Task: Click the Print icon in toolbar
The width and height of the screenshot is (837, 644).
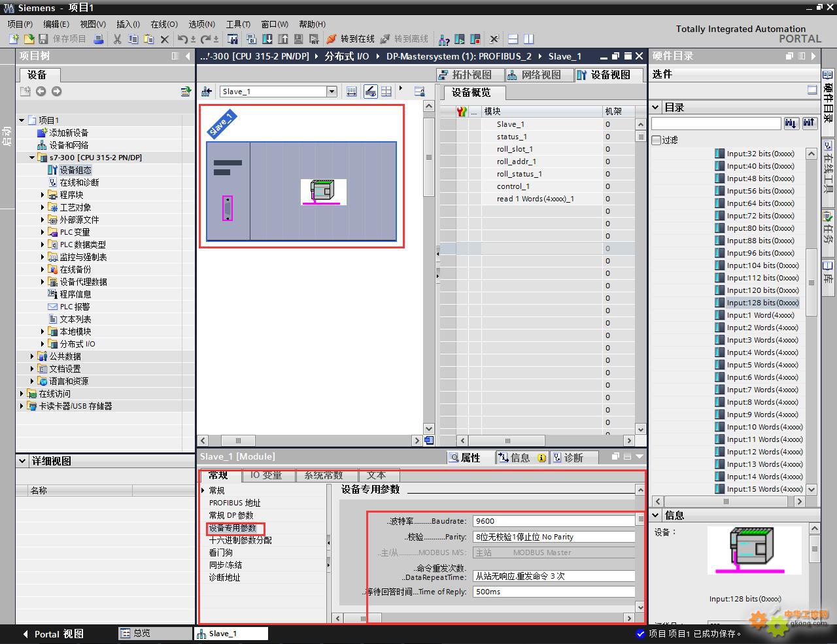Action: [98, 39]
